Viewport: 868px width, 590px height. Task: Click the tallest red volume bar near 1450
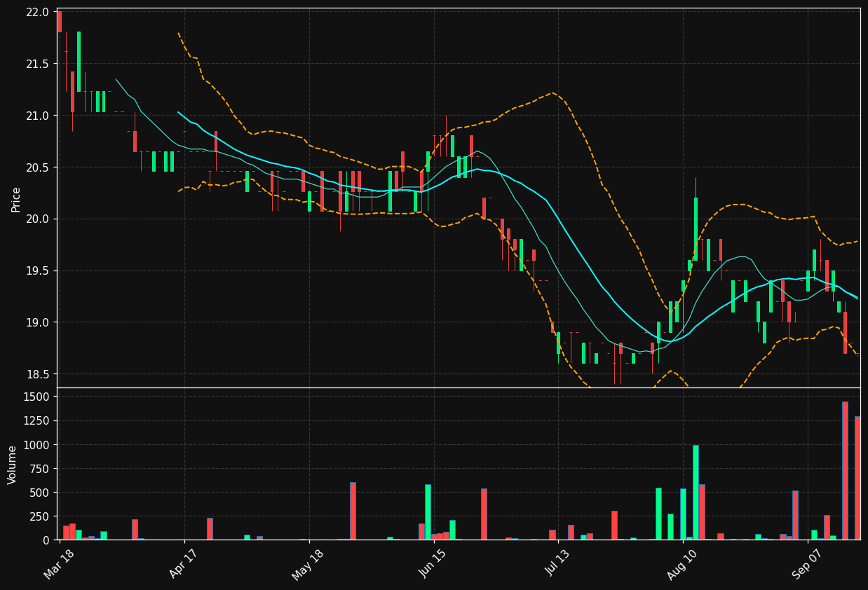[x=845, y=471]
